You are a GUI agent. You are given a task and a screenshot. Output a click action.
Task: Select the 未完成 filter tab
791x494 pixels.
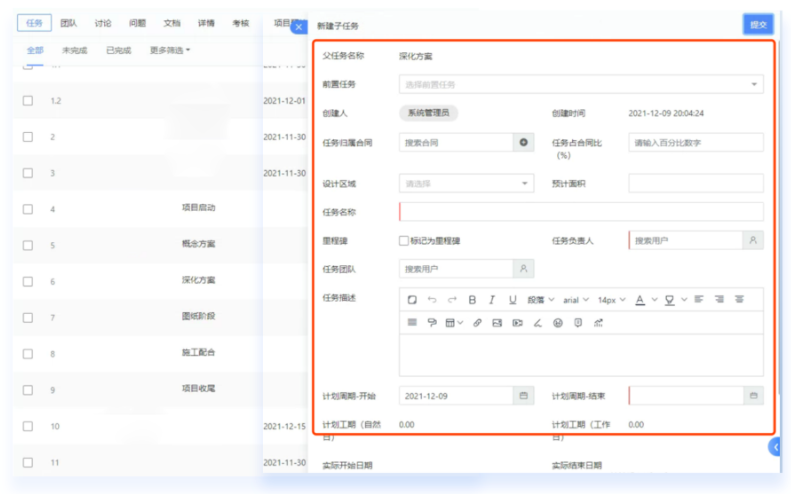(74, 49)
